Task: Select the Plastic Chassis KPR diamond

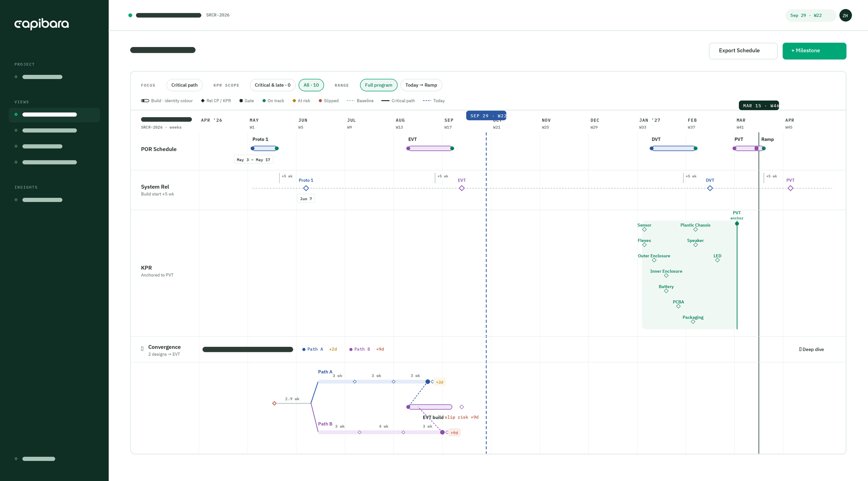Action: coord(695,230)
